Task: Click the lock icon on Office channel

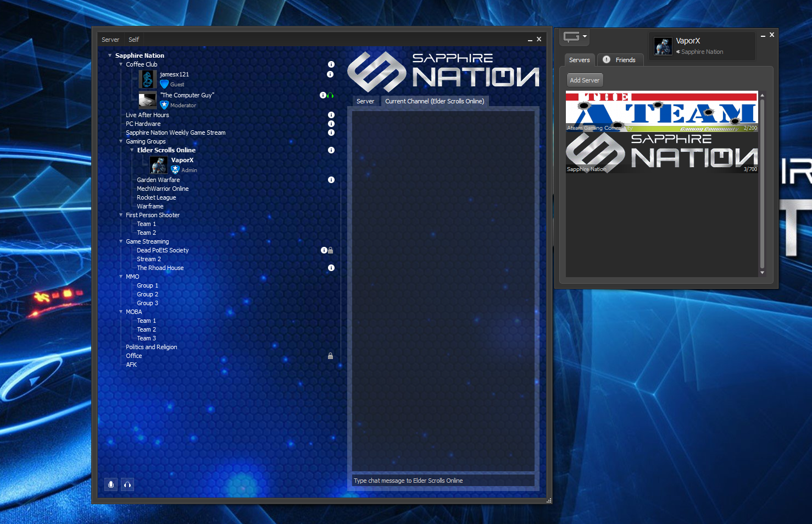Action: tap(330, 356)
